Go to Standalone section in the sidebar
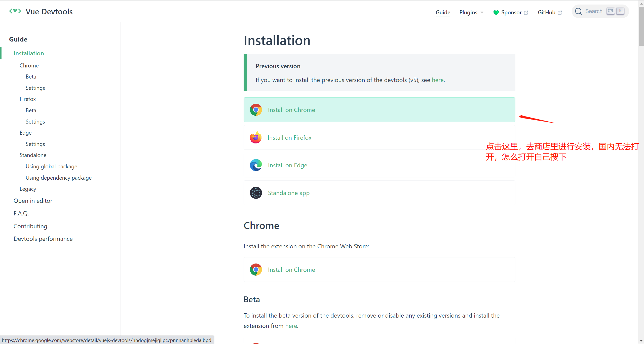The width and height of the screenshot is (644, 344). coord(33,155)
